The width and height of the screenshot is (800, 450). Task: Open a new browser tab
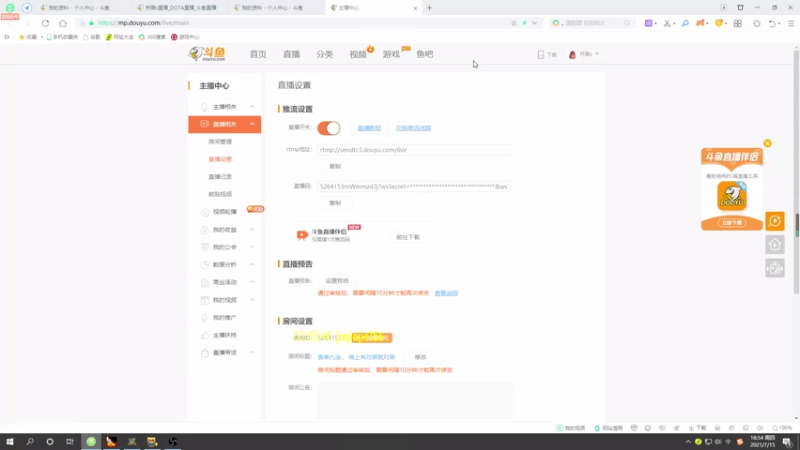pos(429,8)
